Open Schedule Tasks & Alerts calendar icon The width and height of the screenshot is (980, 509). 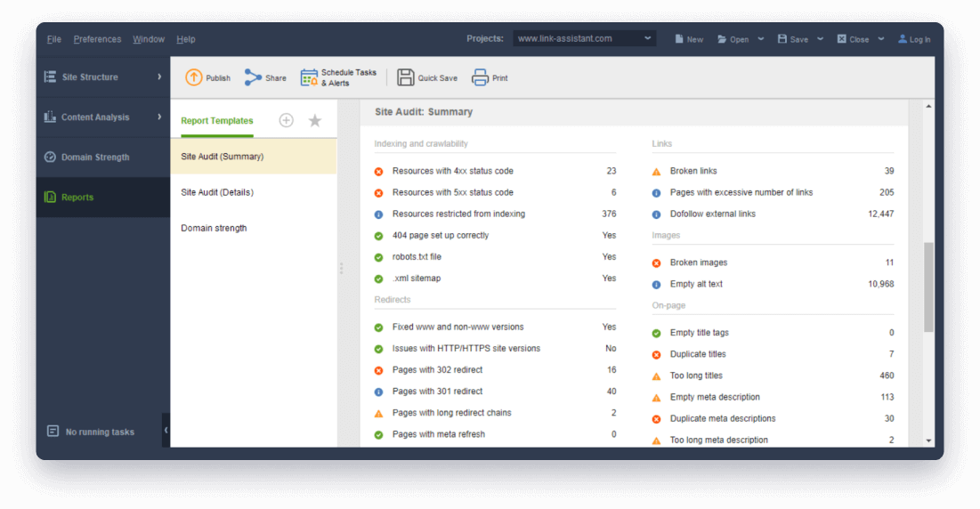pos(309,78)
